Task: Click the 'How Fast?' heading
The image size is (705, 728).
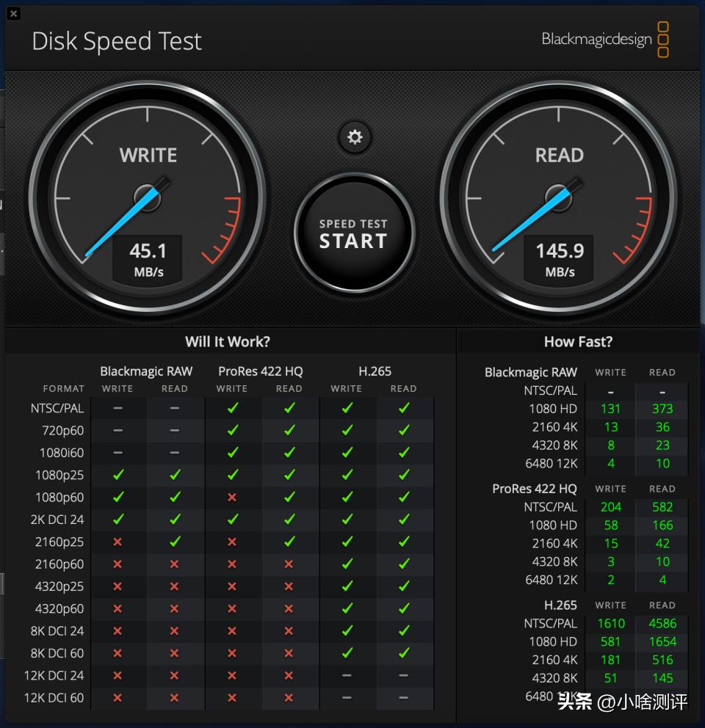Action: point(578,342)
